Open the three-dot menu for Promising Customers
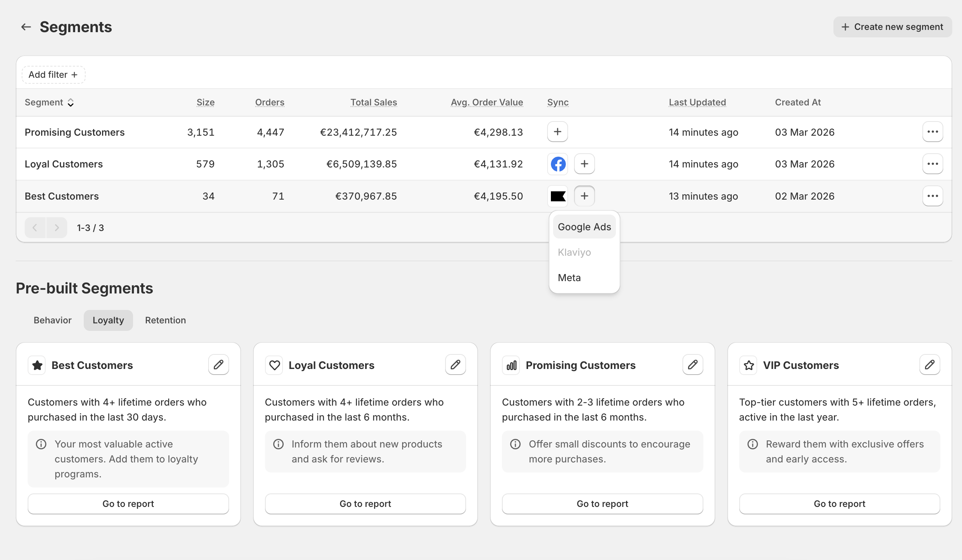The image size is (962, 560). tap(932, 132)
